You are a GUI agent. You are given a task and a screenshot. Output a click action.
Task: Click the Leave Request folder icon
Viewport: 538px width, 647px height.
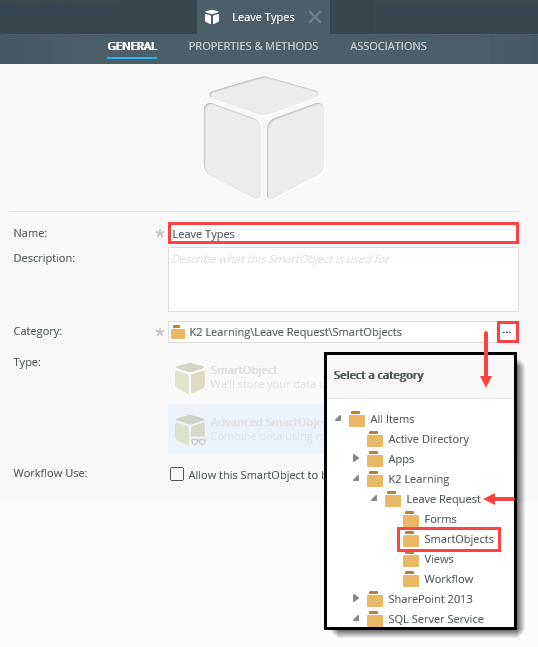tap(393, 499)
